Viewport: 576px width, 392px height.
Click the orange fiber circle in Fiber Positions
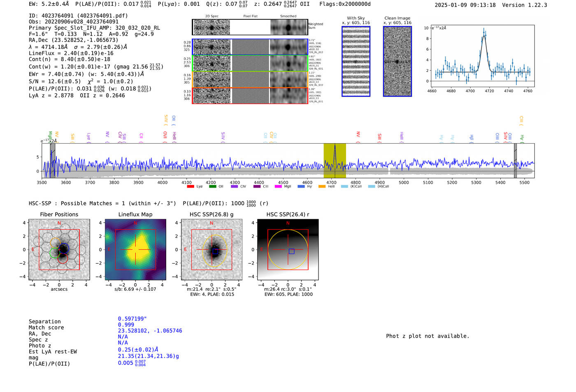coord(55,243)
